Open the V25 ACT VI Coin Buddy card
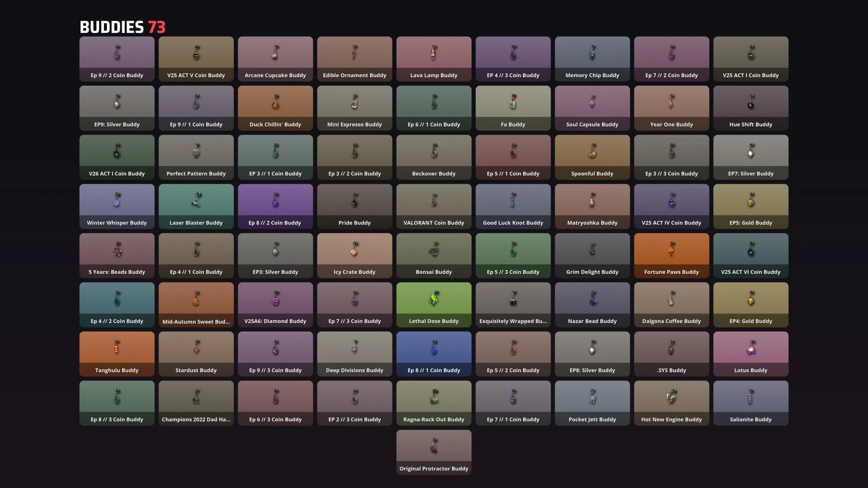 (x=751, y=256)
